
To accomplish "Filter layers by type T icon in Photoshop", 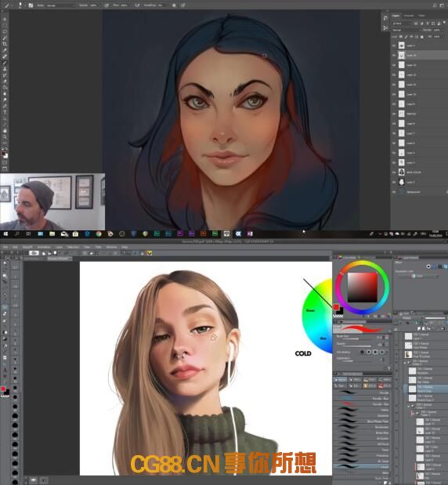I will [x=428, y=24].
